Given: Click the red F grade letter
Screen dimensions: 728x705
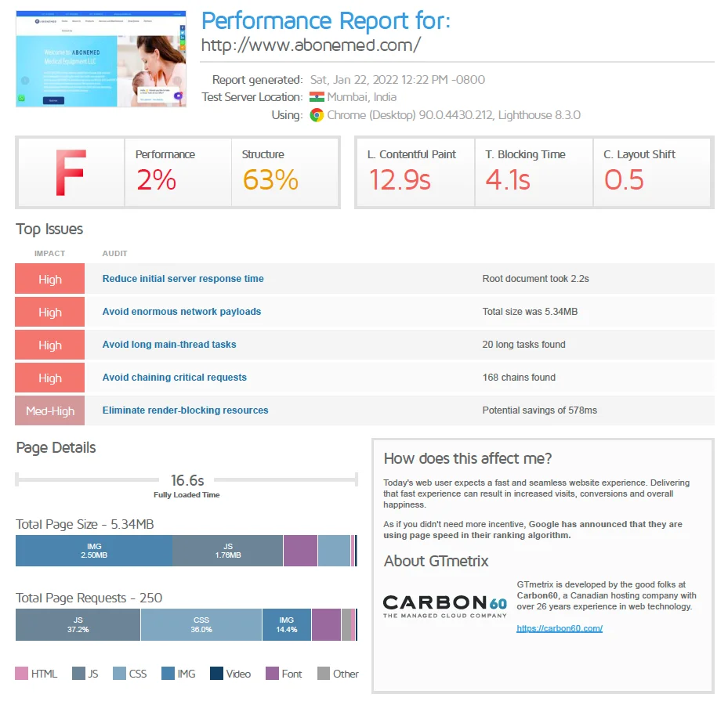Looking at the screenshot, I should tap(70, 172).
